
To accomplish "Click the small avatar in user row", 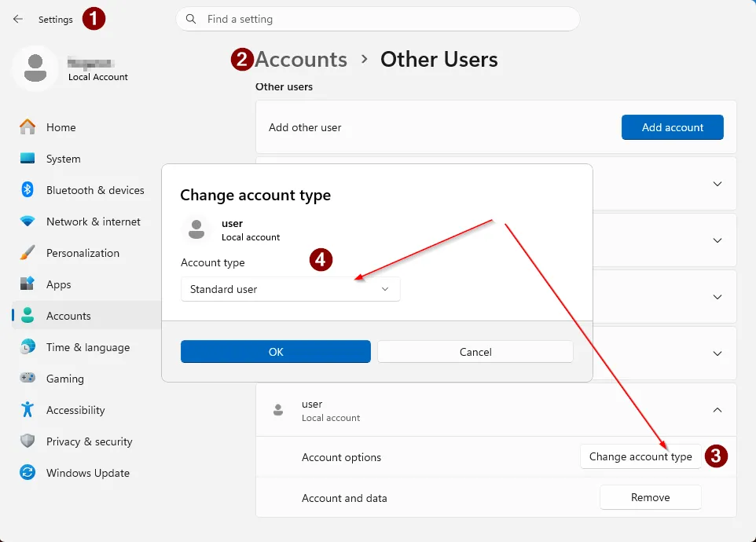I will pyautogui.click(x=278, y=410).
